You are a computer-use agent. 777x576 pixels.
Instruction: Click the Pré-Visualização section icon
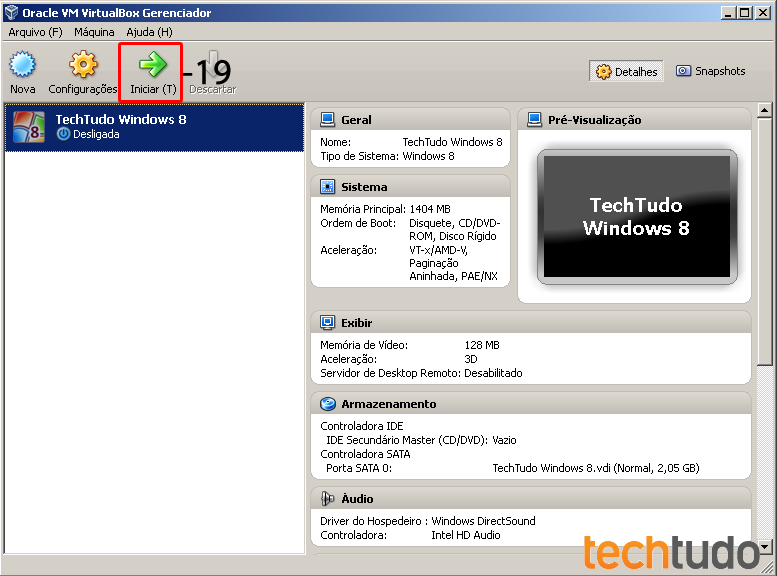(x=534, y=119)
